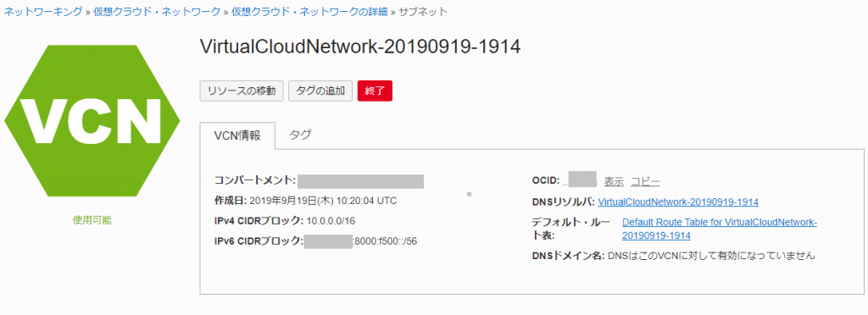Click the redacted コンパートメント value

361,181
